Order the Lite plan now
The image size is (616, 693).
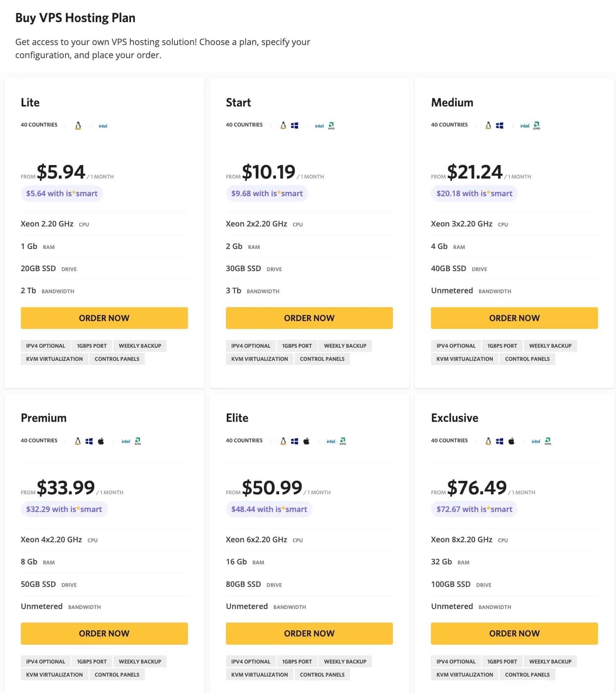click(104, 318)
